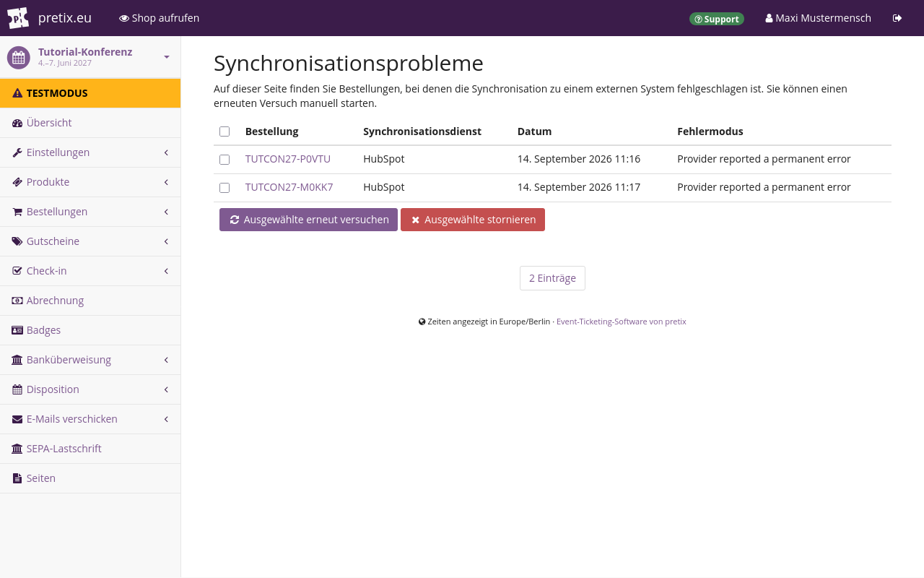This screenshot has height=578, width=924.
Task: Open the Seiten menu item
Action: coord(90,478)
